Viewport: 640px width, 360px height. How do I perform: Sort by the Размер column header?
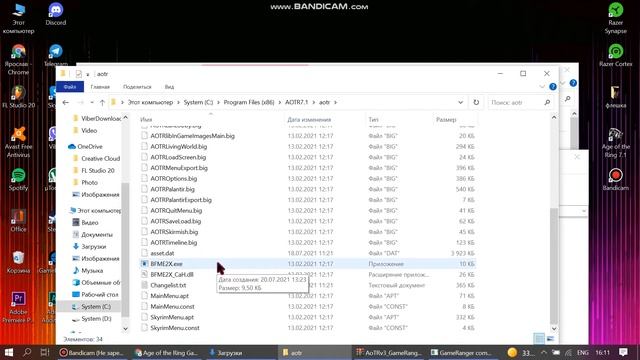point(446,120)
